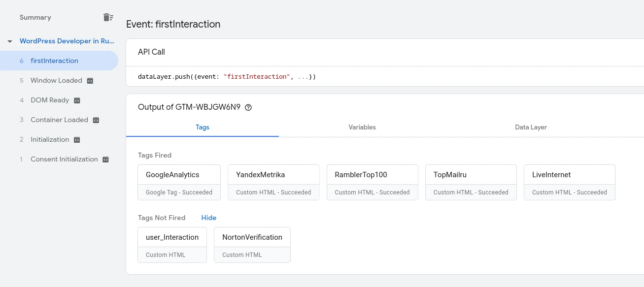Select the Tags tab
Image resolution: width=644 pixels, height=287 pixels.
tap(203, 127)
